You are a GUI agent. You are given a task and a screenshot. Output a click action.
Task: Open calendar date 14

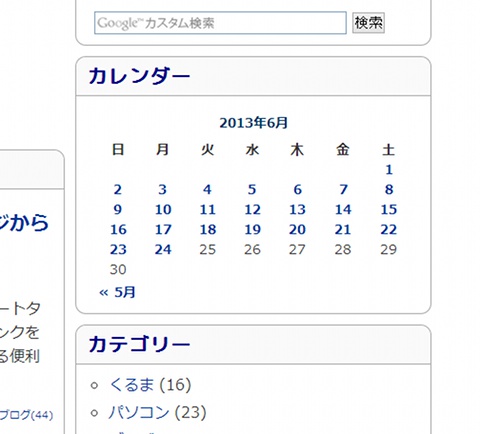pos(343,210)
